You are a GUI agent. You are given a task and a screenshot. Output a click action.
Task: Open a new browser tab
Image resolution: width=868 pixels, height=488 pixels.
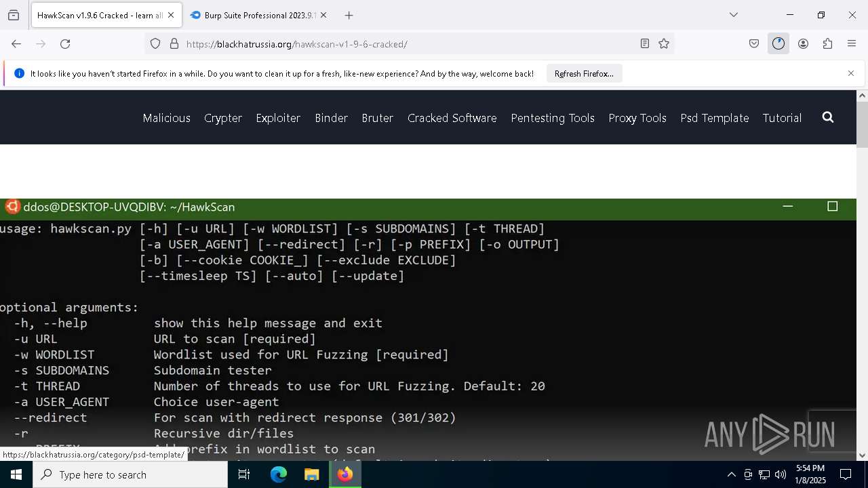pyautogui.click(x=349, y=15)
